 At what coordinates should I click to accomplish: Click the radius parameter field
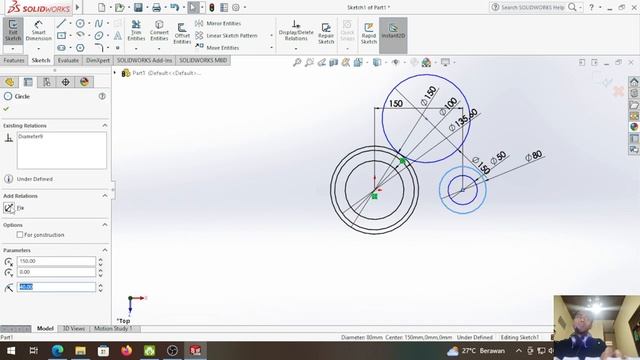point(56,287)
